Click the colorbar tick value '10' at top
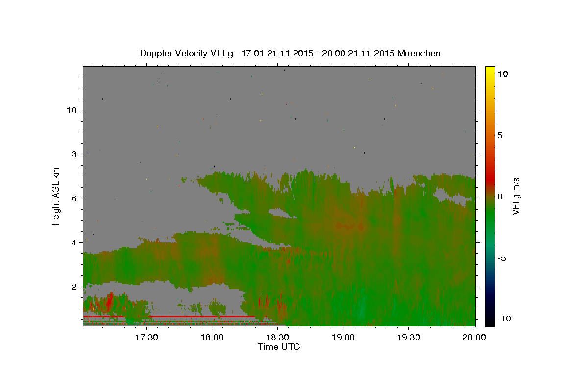Viewport: 588px width, 392px height. pos(502,74)
